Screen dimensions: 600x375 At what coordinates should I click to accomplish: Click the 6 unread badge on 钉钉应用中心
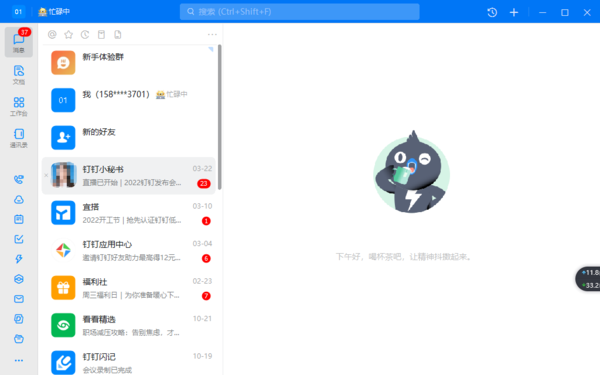point(206,259)
